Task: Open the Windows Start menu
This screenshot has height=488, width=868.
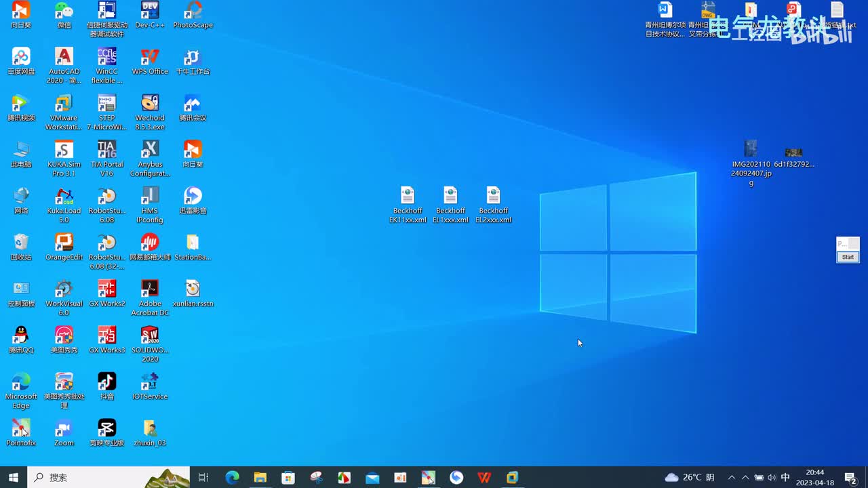Action: [x=14, y=477]
